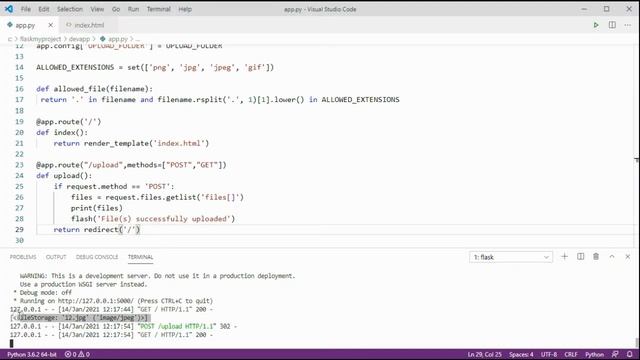Click on '@app.route("/upload"' decorator line
This screenshot has height=360, width=640.
pyautogui.click(x=131, y=165)
